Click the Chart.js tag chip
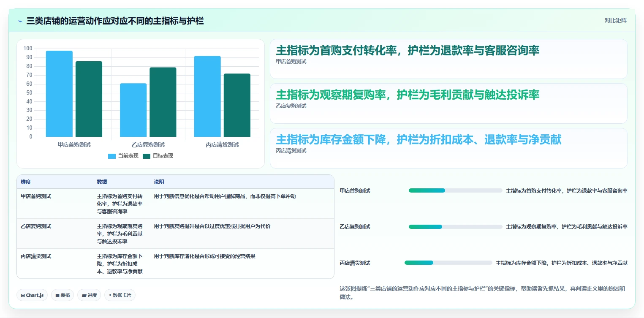The image size is (644, 318). coord(33,295)
